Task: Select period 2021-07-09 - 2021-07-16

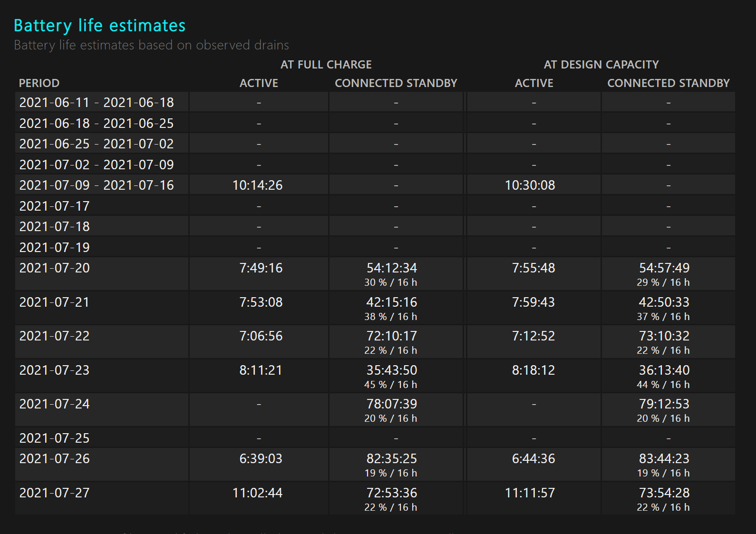Action: pos(97,185)
